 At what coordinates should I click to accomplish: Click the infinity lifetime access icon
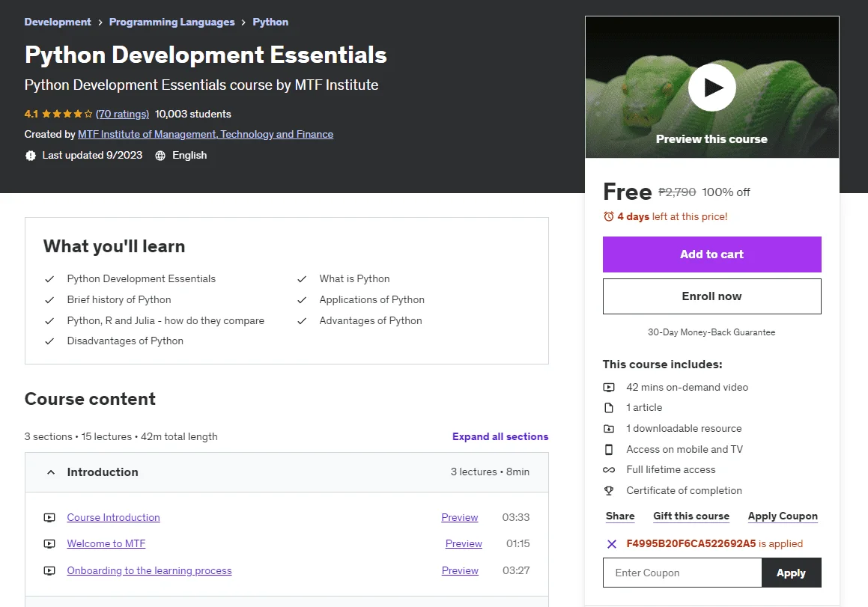609,470
